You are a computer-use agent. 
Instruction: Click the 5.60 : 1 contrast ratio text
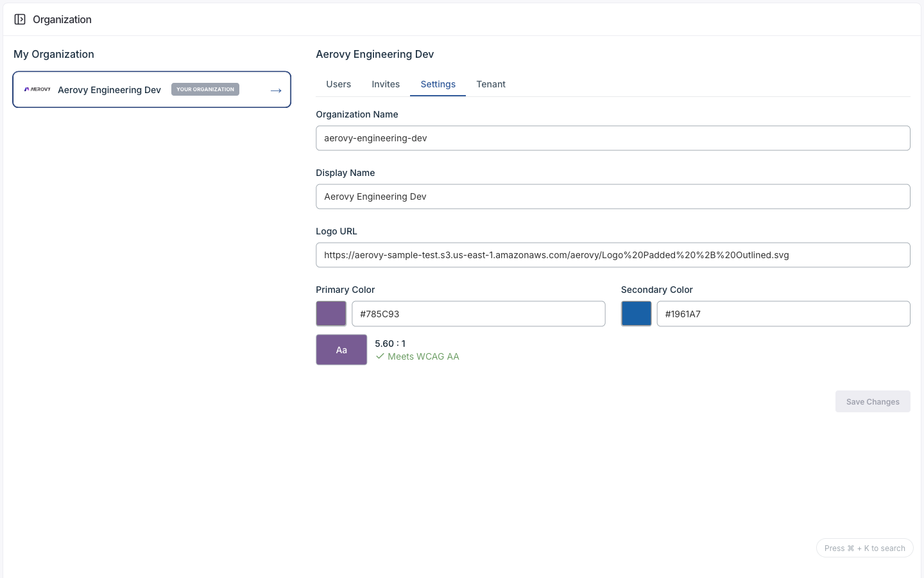[390, 344]
